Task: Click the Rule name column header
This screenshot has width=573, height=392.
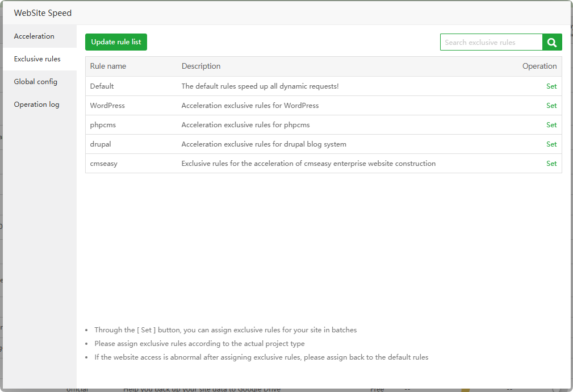Action: pyautogui.click(x=108, y=66)
